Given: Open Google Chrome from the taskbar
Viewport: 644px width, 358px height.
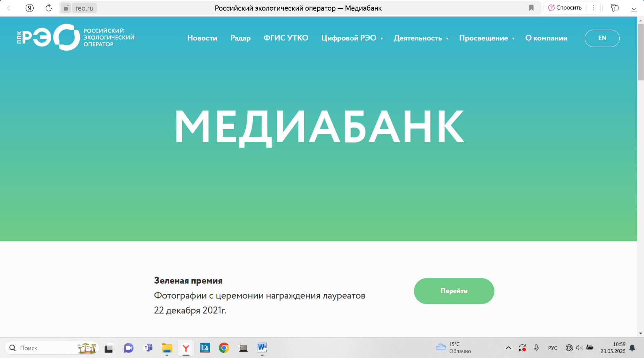Looking at the screenshot, I should [224, 348].
